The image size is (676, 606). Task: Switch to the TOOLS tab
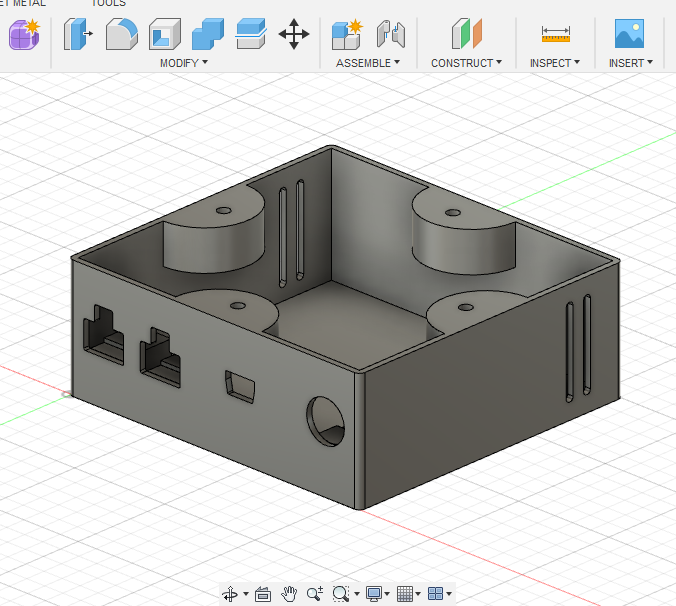109,3
